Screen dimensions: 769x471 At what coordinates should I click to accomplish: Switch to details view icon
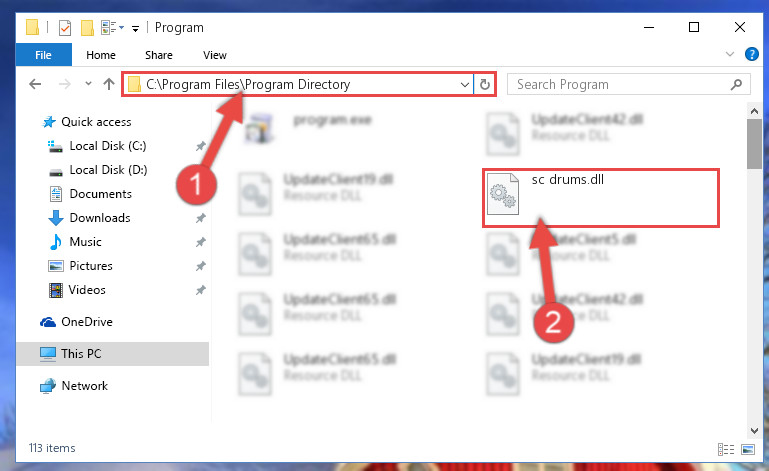[726, 449]
